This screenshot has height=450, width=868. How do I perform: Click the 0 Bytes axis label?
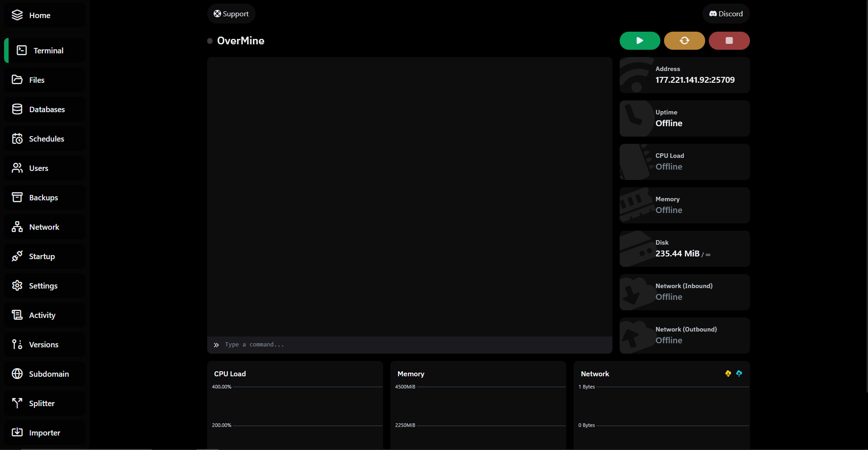(x=587, y=425)
